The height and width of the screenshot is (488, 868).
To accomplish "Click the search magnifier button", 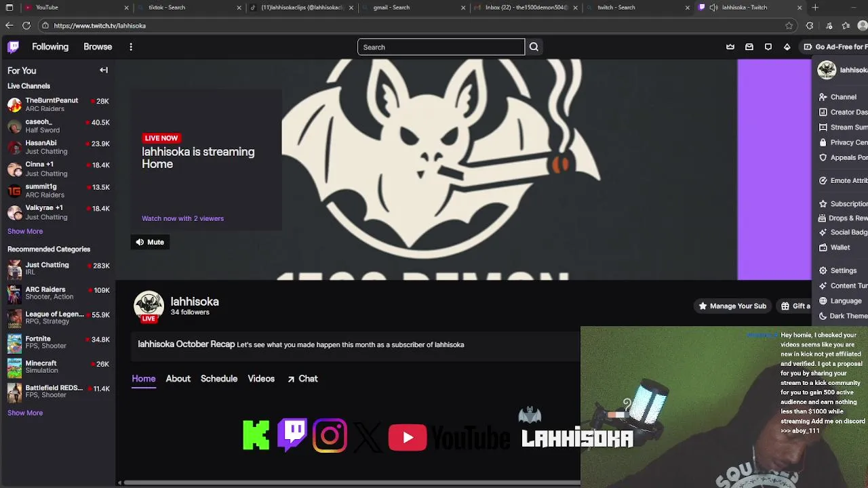I will [534, 47].
